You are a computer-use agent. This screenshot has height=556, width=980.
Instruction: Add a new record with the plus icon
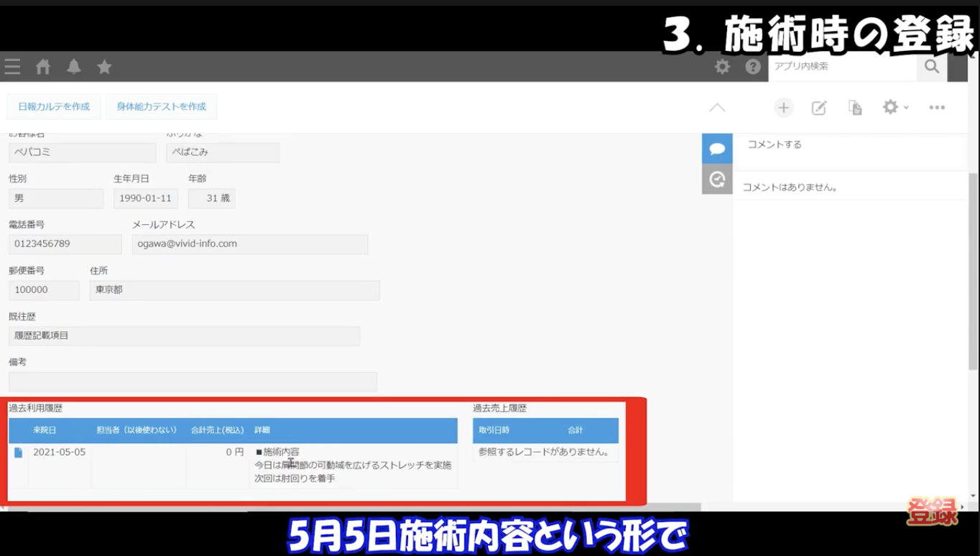[x=783, y=107]
